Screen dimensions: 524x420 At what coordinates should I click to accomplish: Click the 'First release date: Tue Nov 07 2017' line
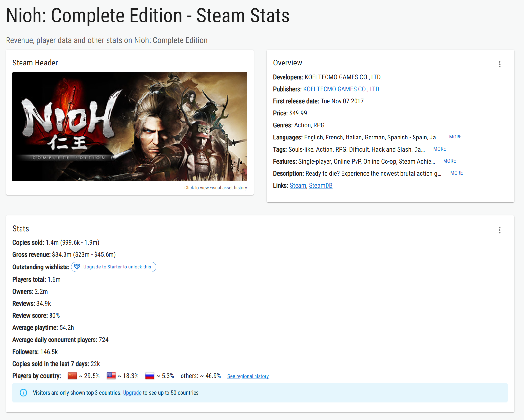(318, 101)
